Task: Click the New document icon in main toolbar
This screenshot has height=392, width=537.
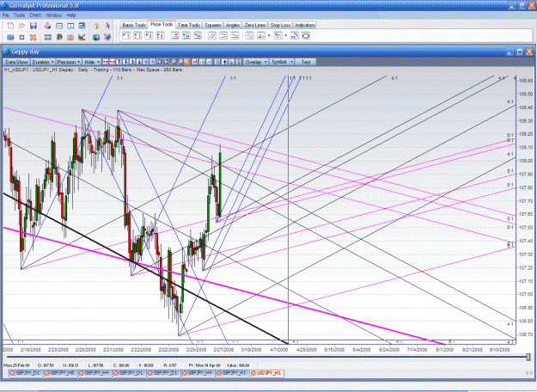Action: (10, 26)
